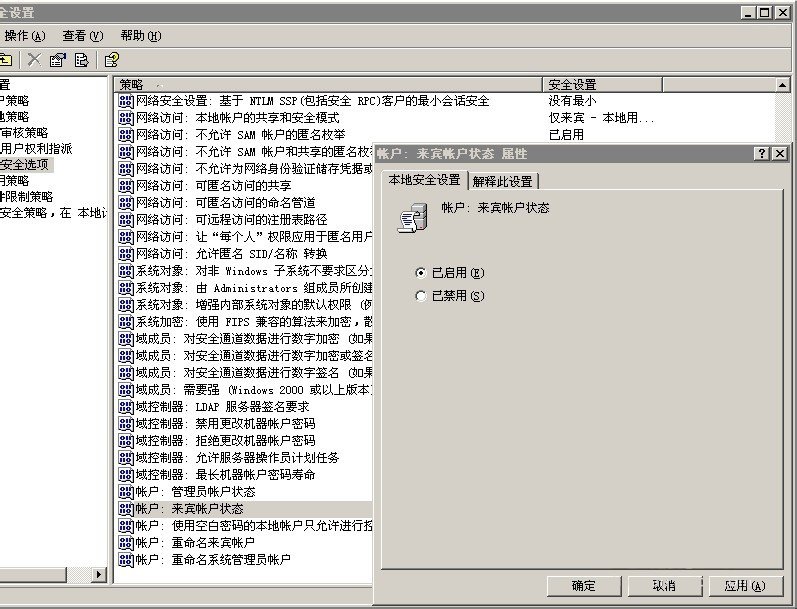Viewport: 797px width, 609px height.
Task: Click the 确定 button
Action: 584,586
